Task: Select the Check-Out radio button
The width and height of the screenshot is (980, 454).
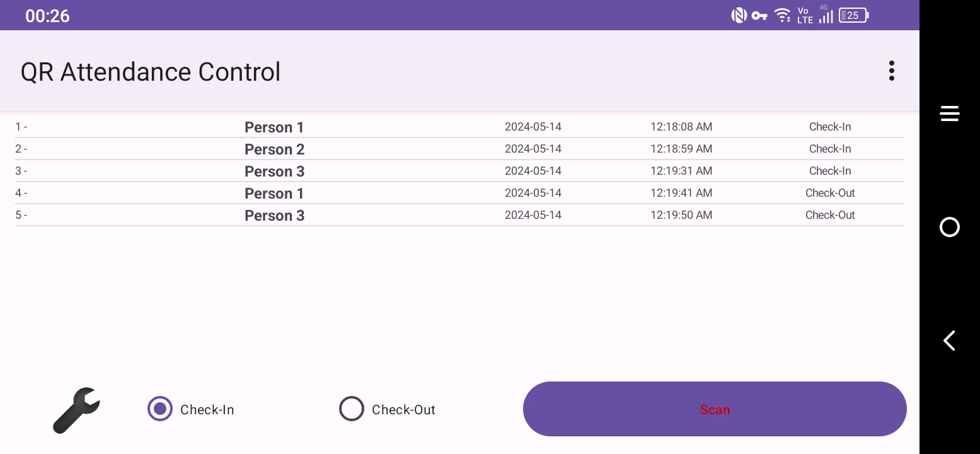Action: tap(352, 409)
